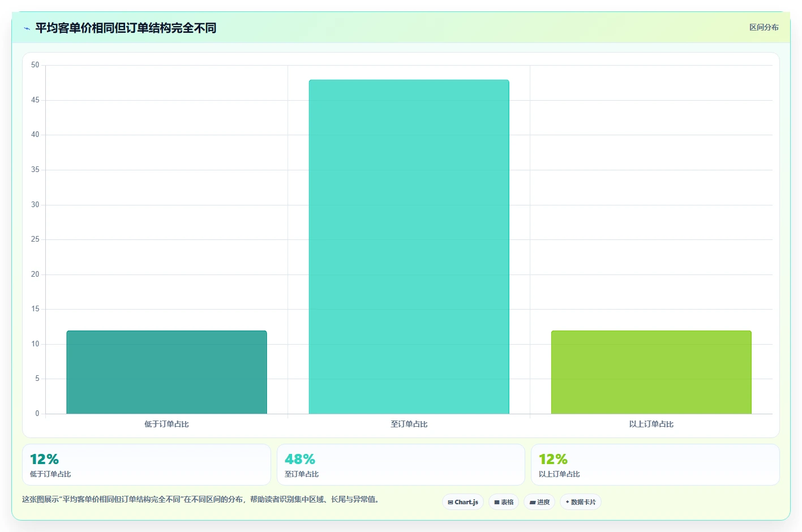Image resolution: width=802 pixels, height=532 pixels.
Task: Click the 表格 tag chip
Action: (x=504, y=502)
